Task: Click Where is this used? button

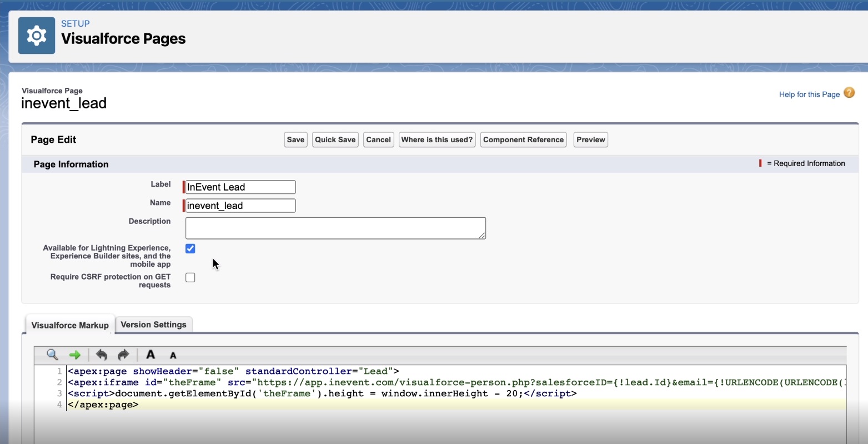Action: coord(437,139)
